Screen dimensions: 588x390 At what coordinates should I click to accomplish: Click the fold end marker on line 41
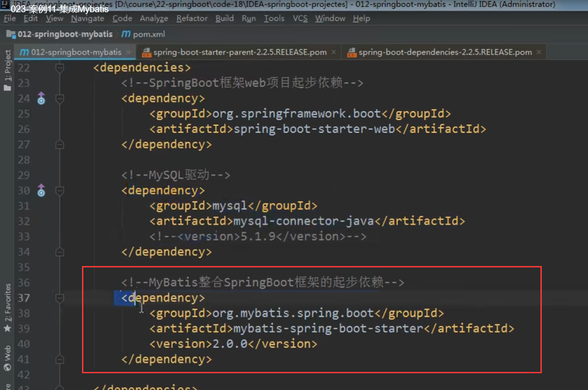(59, 359)
